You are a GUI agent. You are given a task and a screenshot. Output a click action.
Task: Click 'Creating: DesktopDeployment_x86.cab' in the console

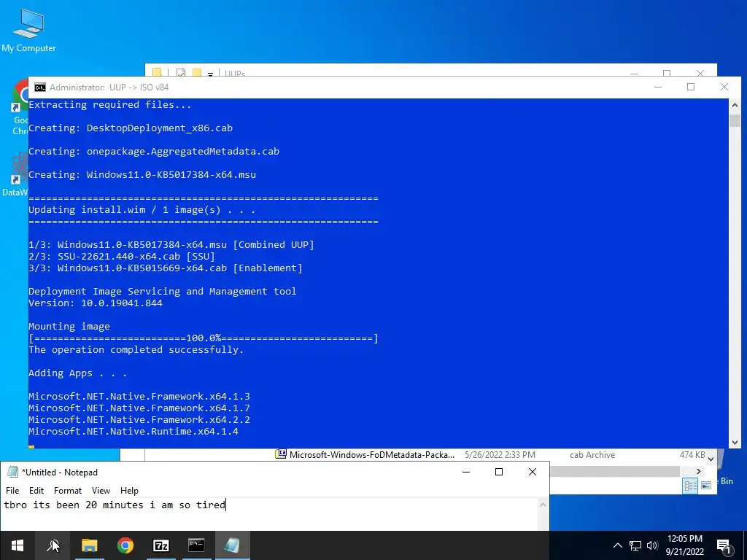pyautogui.click(x=131, y=128)
